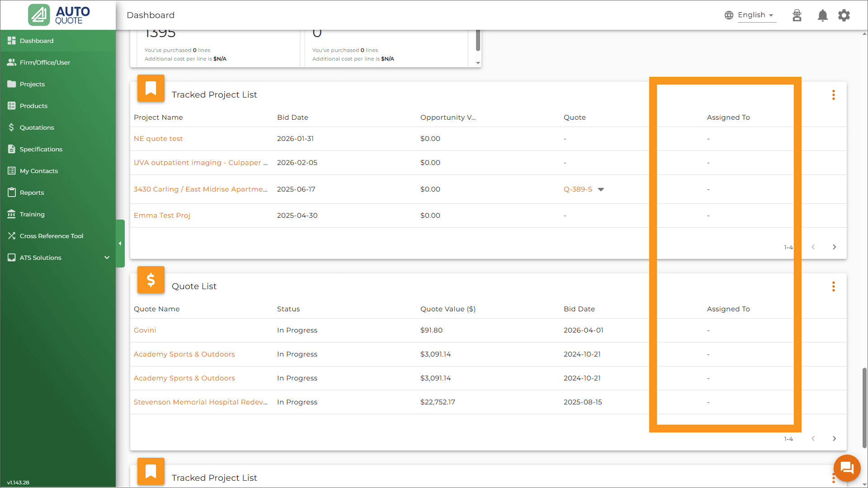Go to next page of tracked projects
The height and width of the screenshot is (488, 868).
(x=835, y=247)
